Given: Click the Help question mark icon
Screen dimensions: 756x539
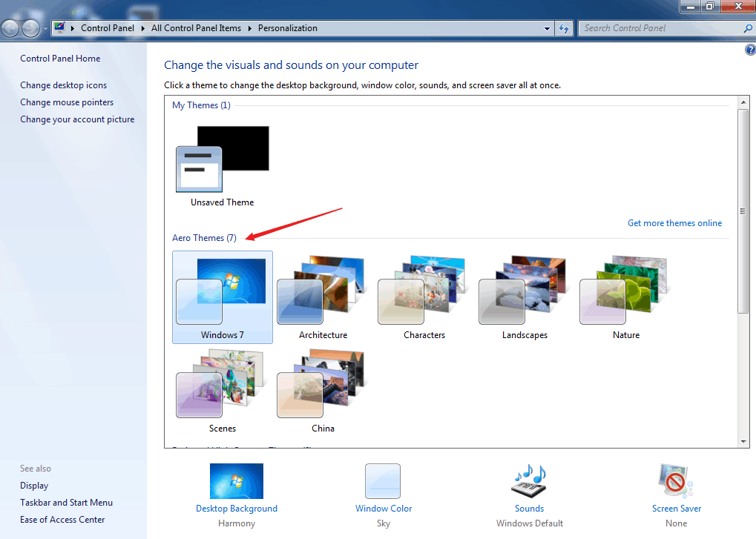Looking at the screenshot, I should (750, 50).
